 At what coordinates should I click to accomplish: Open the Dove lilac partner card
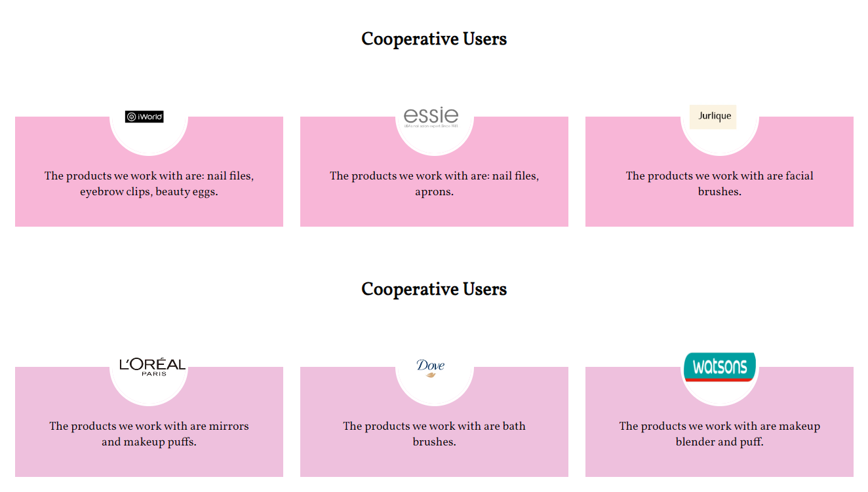click(x=434, y=422)
